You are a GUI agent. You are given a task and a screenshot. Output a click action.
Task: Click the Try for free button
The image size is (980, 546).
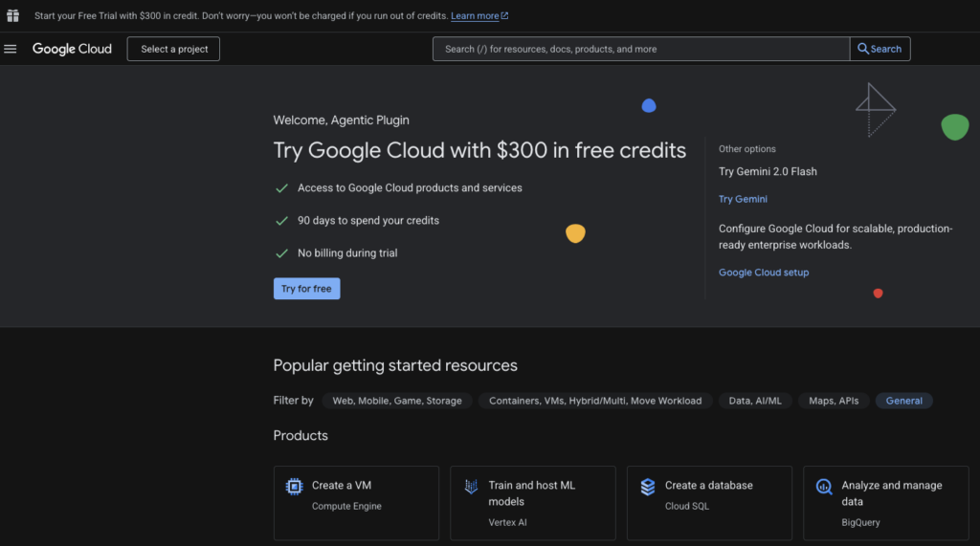click(x=306, y=289)
